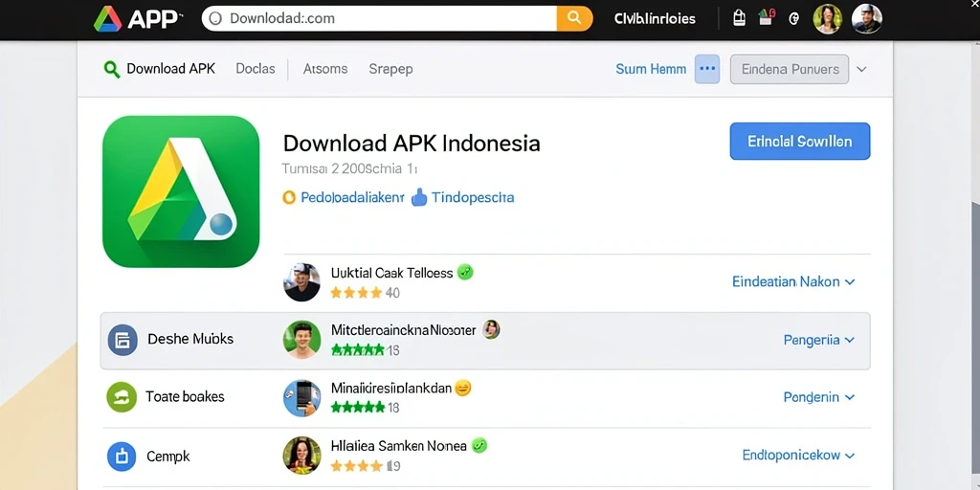Click star rating under Hllaiiea Samken Nonea
Image resolution: width=980 pixels, height=490 pixels.
365,466
